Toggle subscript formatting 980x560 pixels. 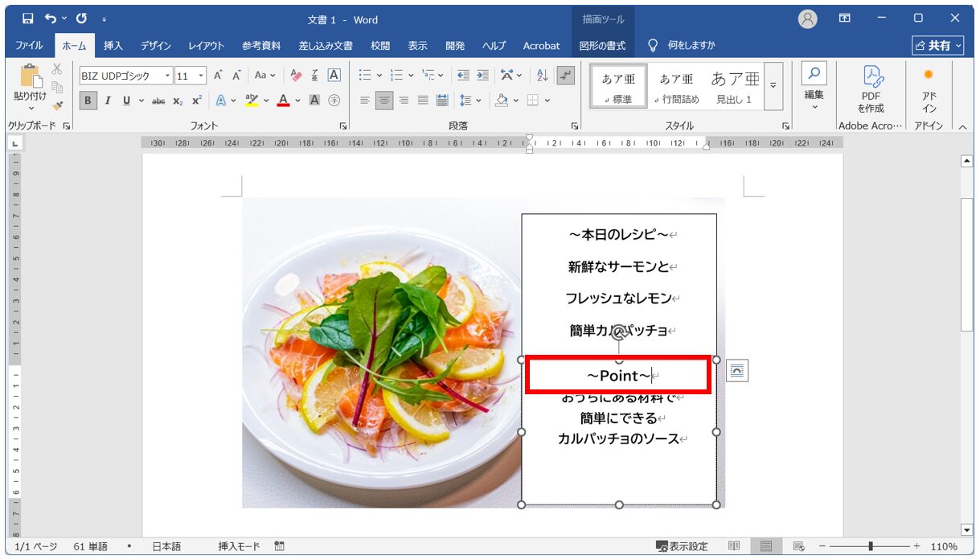point(178,101)
